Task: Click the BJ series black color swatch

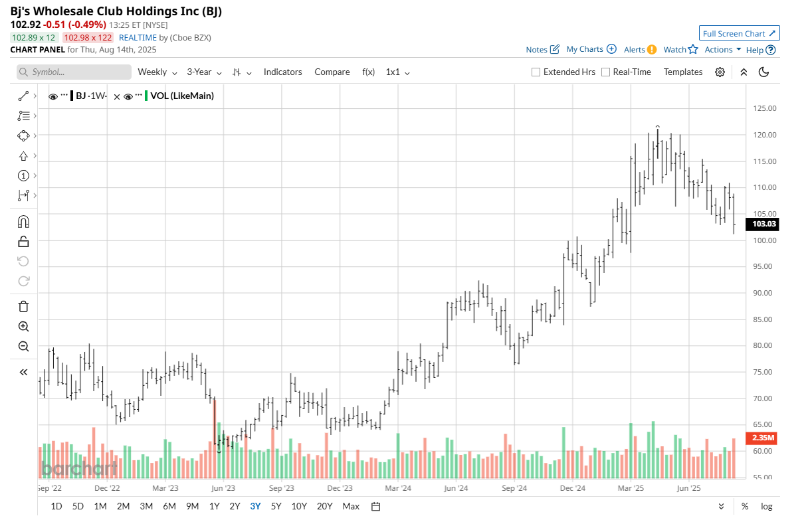Action: point(71,96)
